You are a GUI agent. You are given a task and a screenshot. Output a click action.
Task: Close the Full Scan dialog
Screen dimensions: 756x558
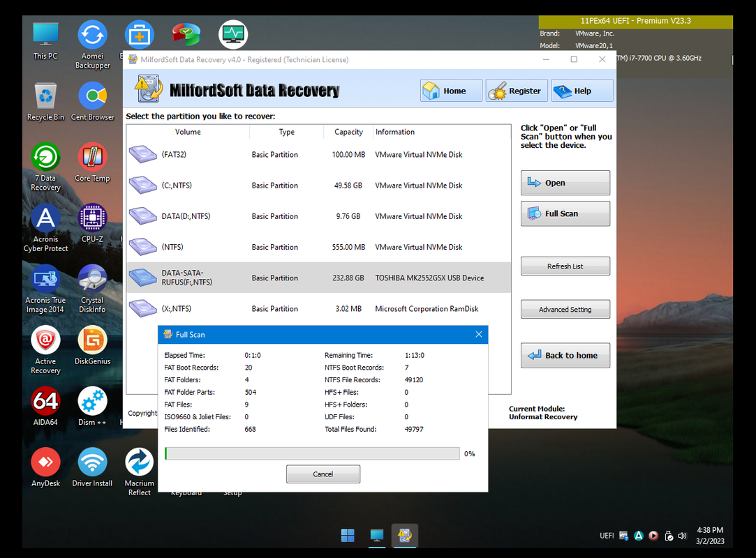[x=478, y=334]
